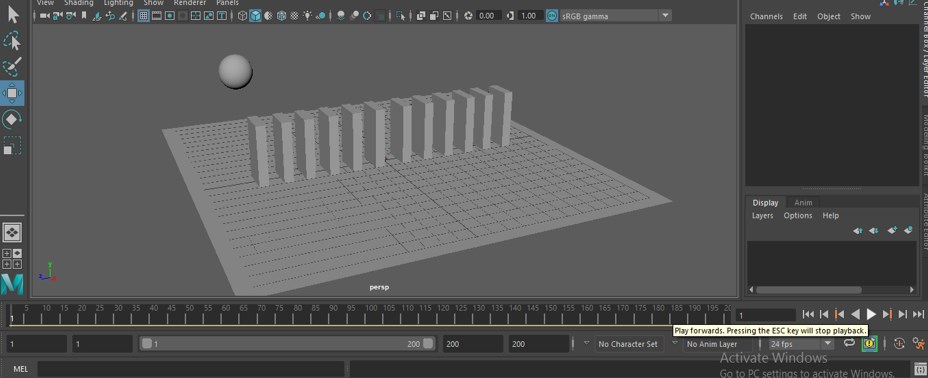
Task: Toggle Wireframe on Shaded mode
Action: 281,16
